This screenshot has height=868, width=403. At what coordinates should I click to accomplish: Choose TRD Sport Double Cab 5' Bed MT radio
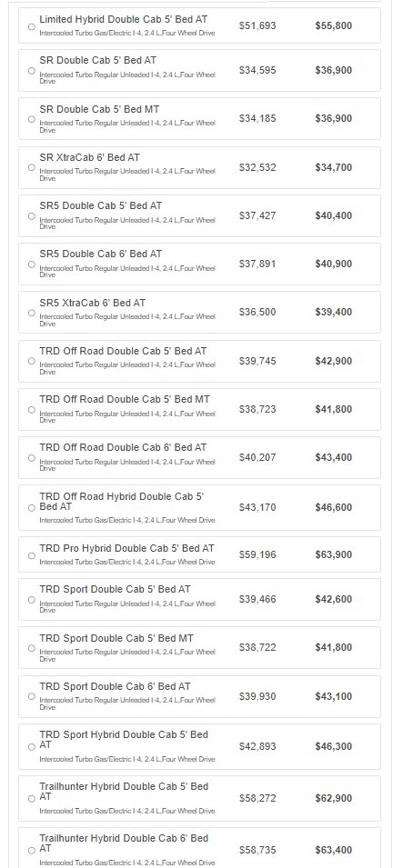[32, 648]
